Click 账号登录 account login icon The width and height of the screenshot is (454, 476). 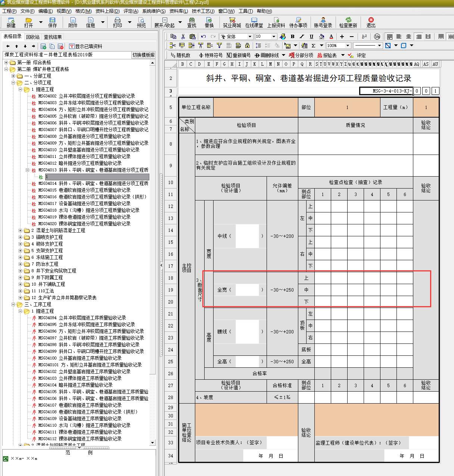pos(323,22)
